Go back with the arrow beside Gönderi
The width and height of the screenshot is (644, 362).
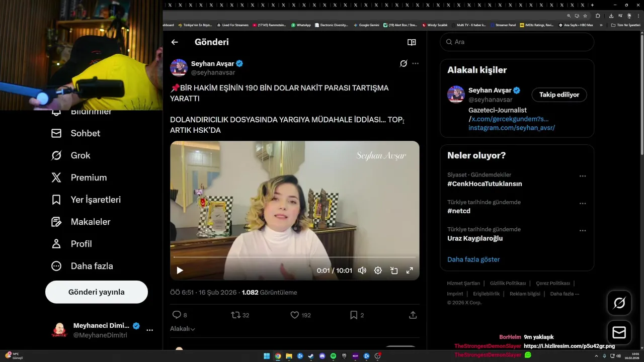pyautogui.click(x=175, y=42)
